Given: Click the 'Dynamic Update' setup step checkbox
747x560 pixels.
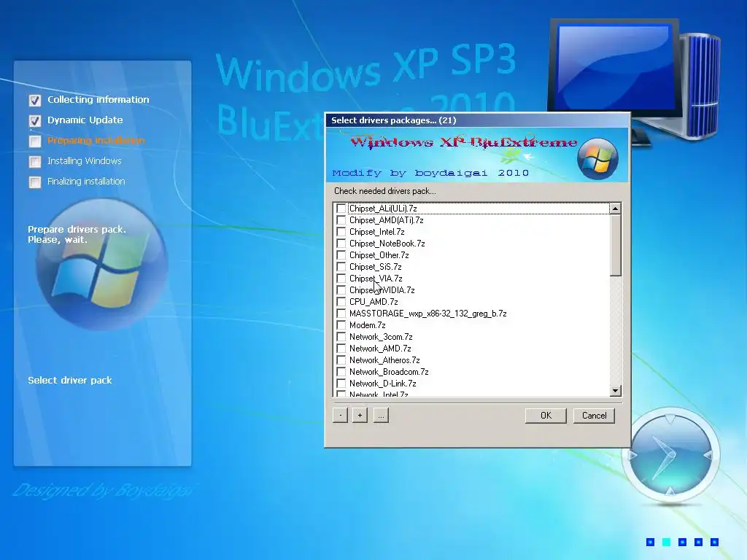Looking at the screenshot, I should [35, 120].
